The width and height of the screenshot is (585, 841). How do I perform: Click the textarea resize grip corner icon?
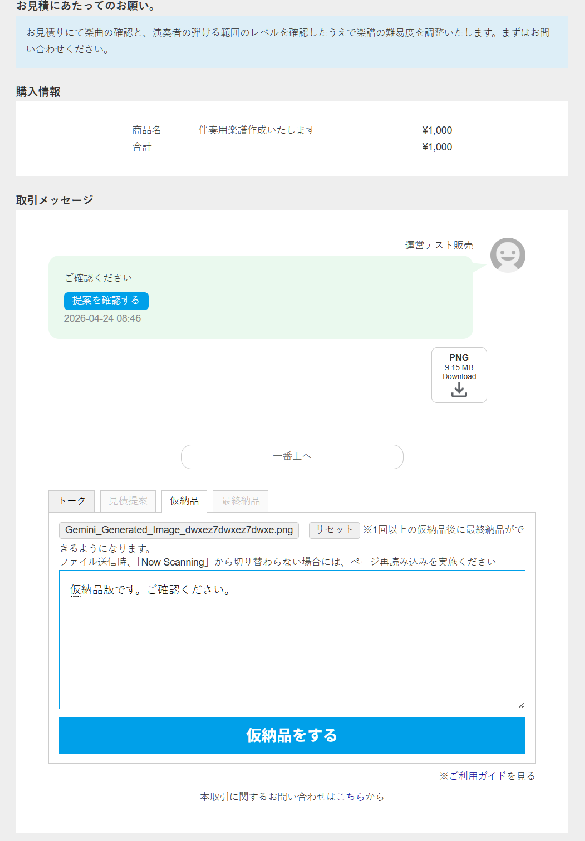tap(521, 705)
